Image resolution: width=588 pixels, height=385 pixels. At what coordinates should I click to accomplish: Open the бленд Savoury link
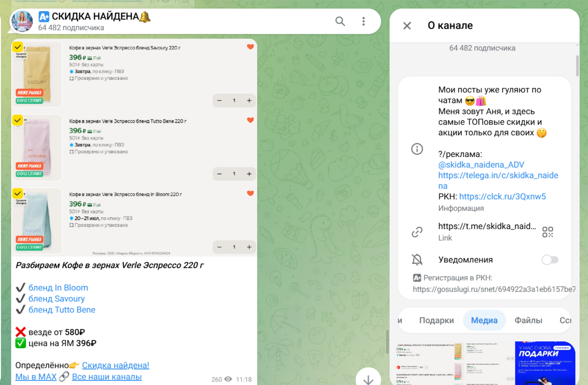pyautogui.click(x=56, y=299)
